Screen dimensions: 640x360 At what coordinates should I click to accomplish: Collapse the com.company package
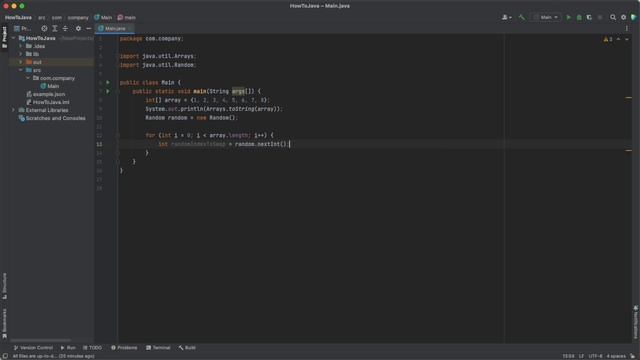coord(28,78)
